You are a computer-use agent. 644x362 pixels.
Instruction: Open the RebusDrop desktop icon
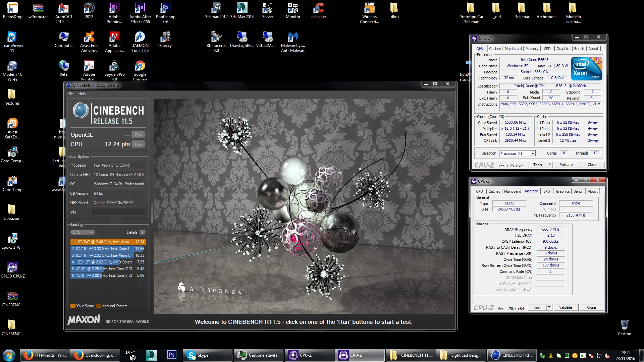(x=13, y=11)
